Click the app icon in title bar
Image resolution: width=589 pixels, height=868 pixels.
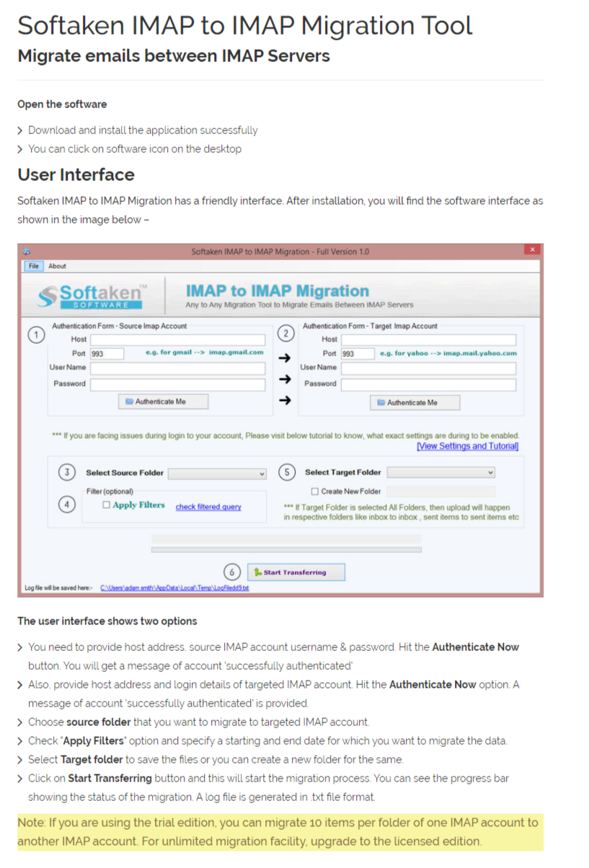(27, 252)
